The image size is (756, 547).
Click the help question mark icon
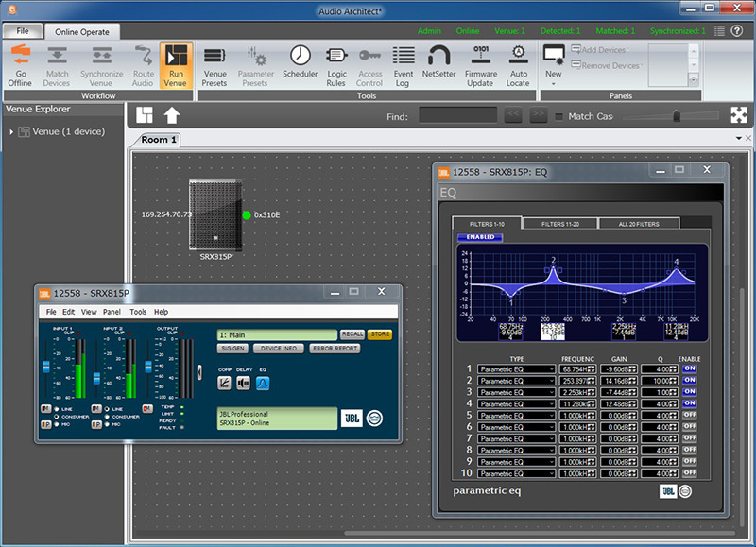click(737, 31)
